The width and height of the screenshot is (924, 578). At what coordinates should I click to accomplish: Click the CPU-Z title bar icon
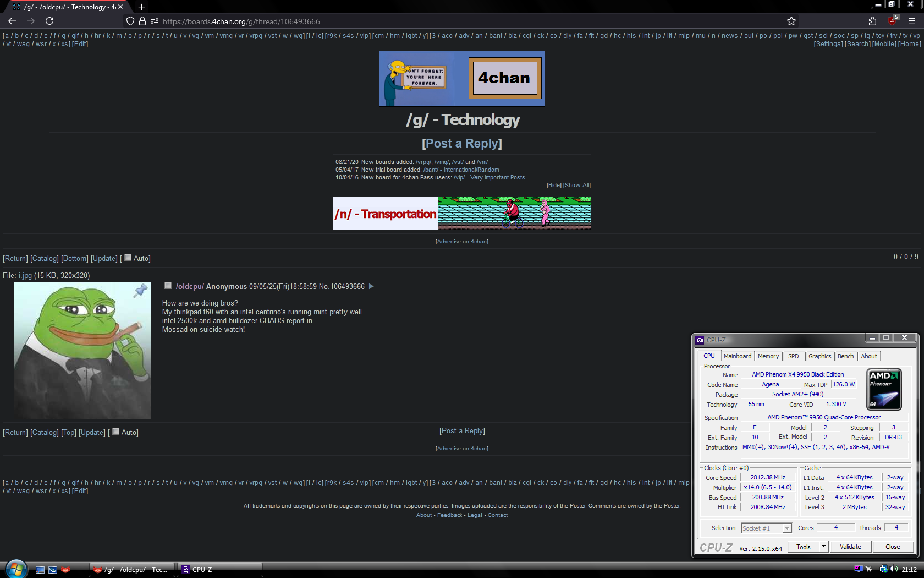[x=700, y=340]
